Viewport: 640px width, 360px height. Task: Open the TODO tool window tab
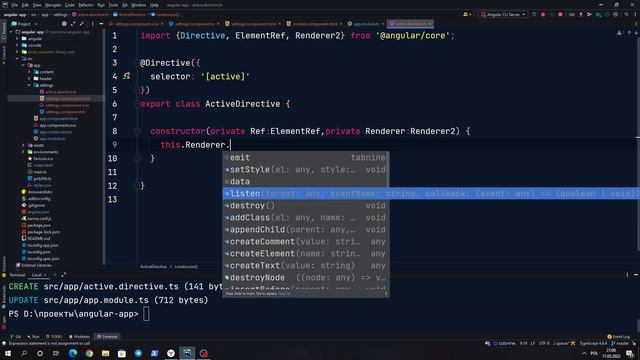(x=54, y=337)
